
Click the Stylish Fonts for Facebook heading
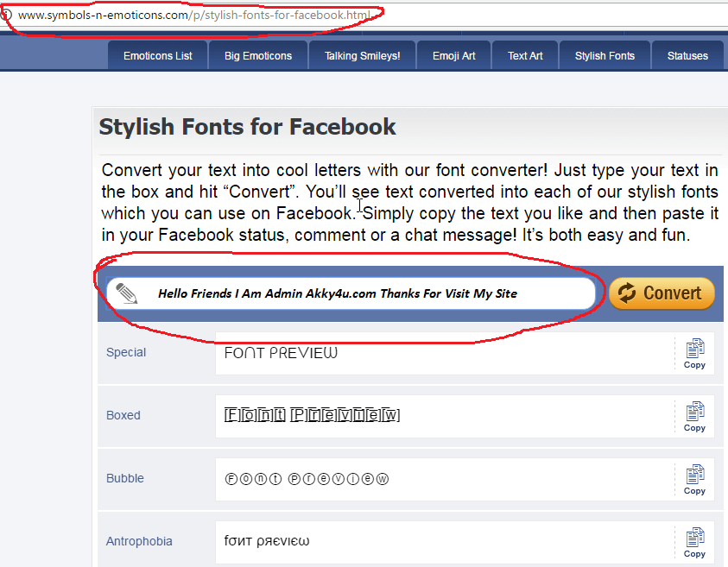pos(248,127)
